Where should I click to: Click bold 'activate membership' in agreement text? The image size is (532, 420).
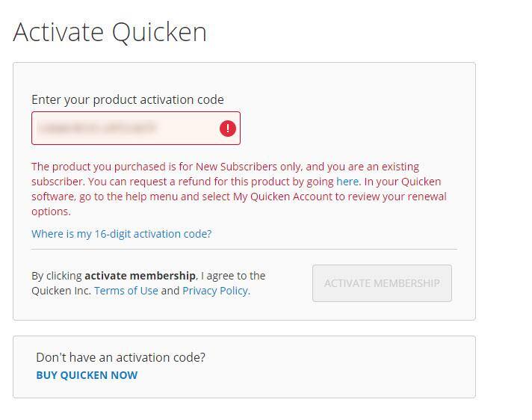[x=140, y=276]
